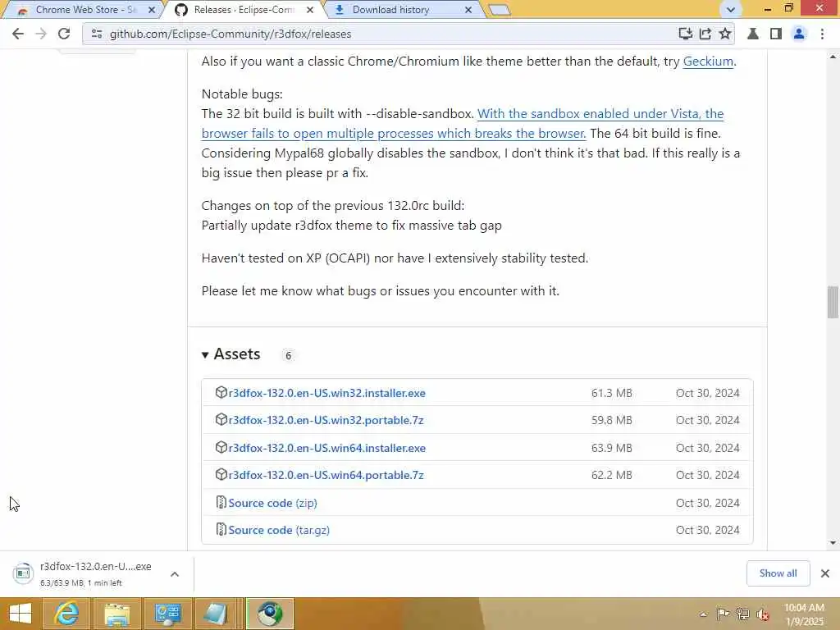The height and width of the screenshot is (630, 840).
Task: Show hidden system tray icons
Action: [x=703, y=614]
